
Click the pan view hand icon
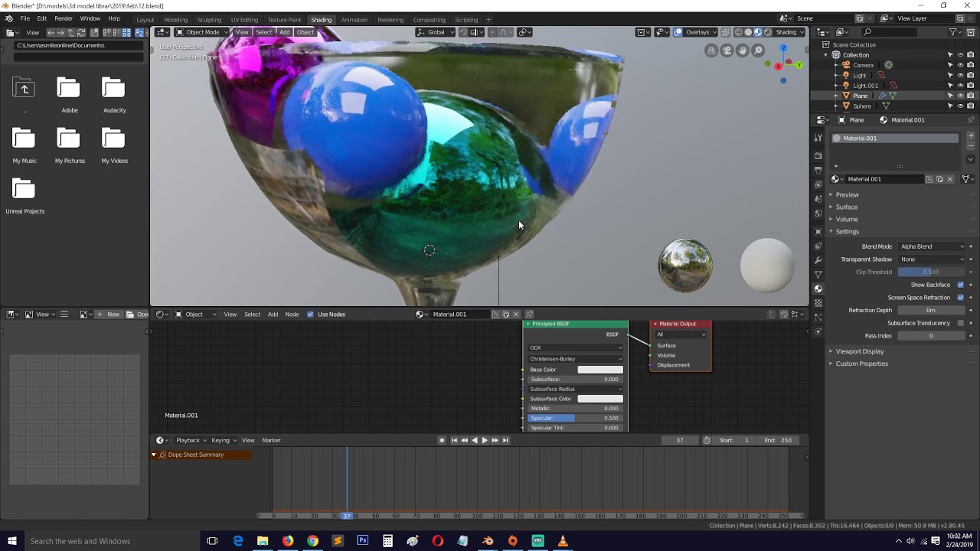tap(743, 51)
